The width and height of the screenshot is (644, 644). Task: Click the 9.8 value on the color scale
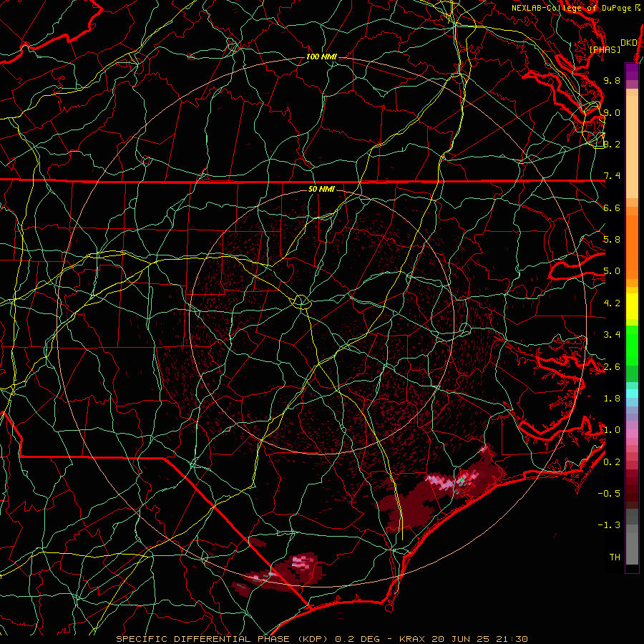point(612,80)
